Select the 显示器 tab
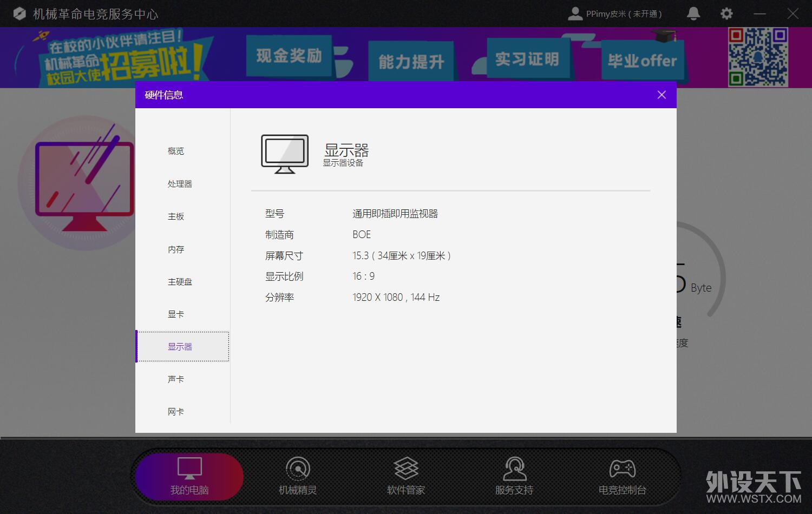The height and width of the screenshot is (514, 812). 182,346
